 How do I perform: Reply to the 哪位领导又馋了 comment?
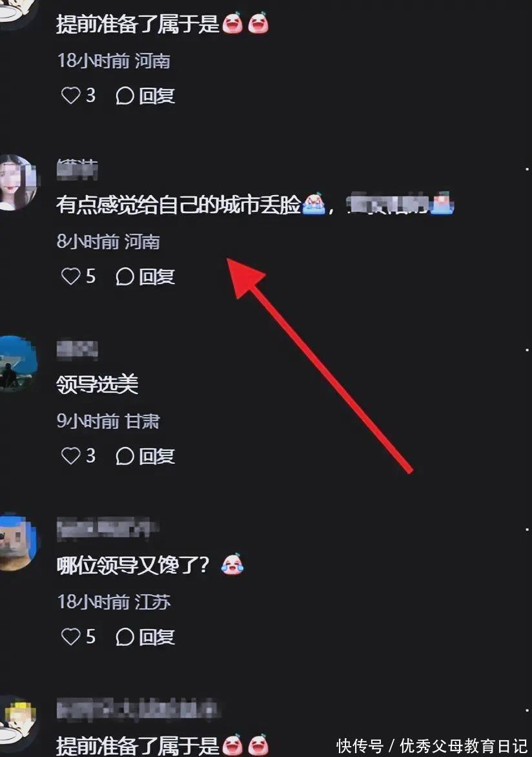(145, 638)
